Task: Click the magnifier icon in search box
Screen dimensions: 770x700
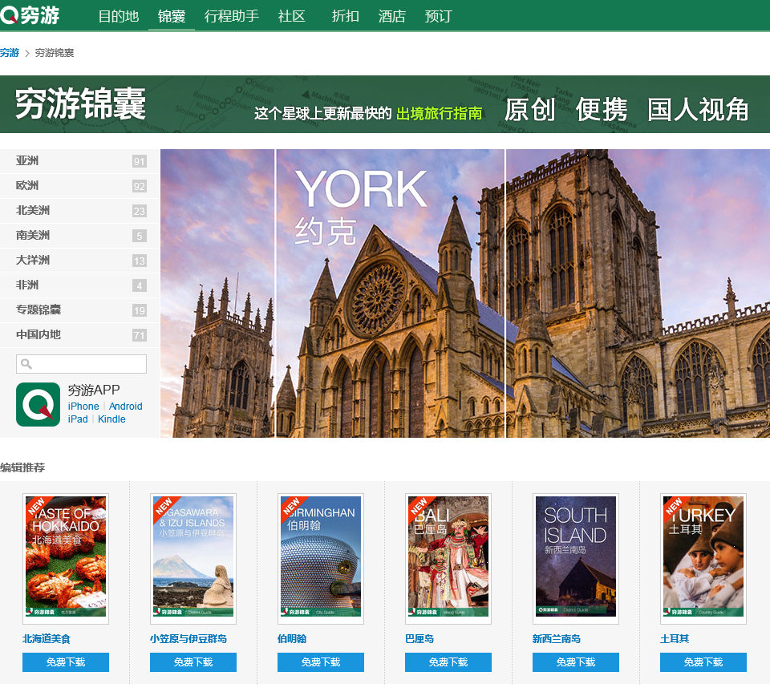Action: [26, 364]
